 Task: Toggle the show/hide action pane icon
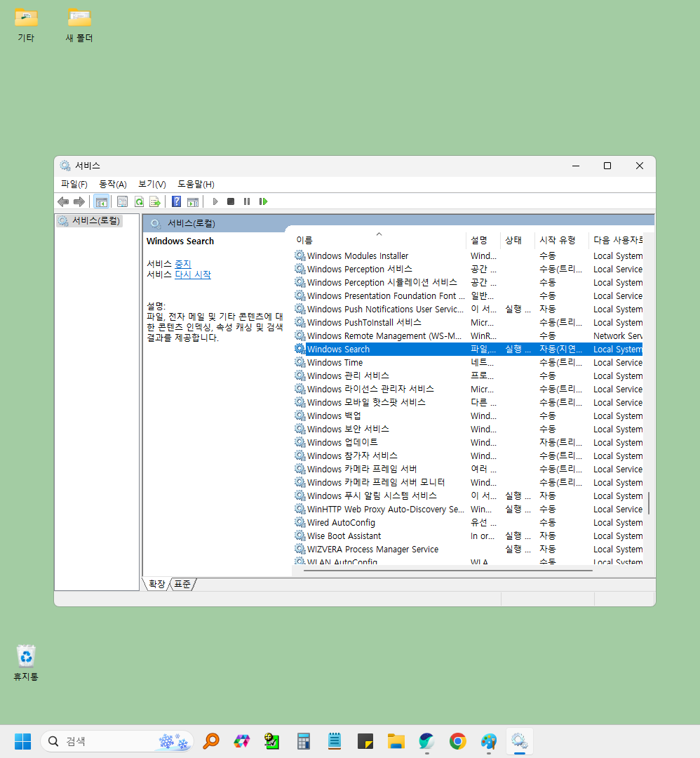point(193,201)
